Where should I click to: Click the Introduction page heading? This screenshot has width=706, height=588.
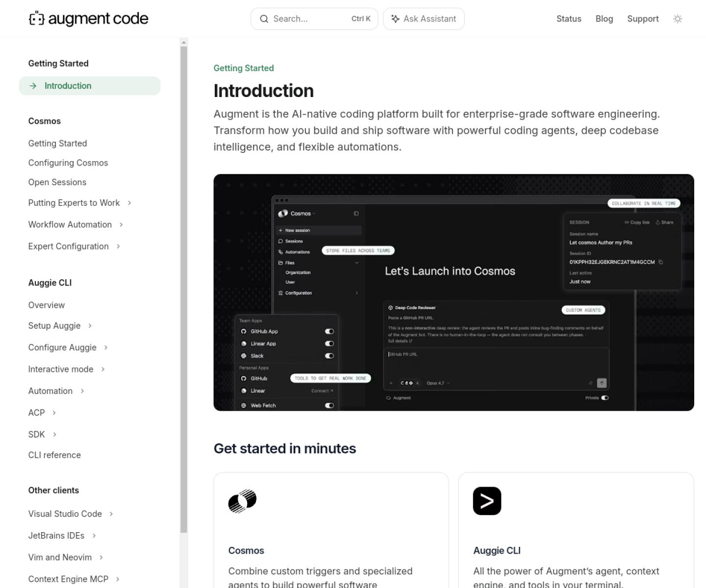[x=264, y=91]
